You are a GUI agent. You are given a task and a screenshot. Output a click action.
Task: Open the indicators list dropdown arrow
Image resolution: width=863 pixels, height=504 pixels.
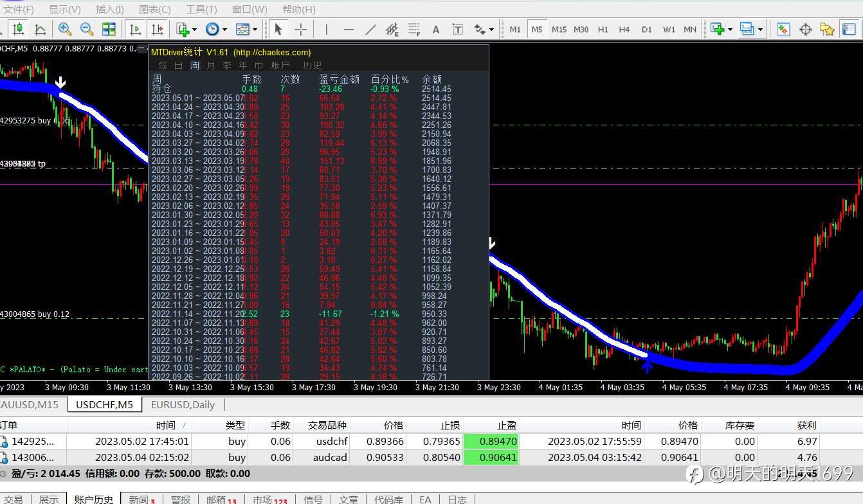pos(194,30)
